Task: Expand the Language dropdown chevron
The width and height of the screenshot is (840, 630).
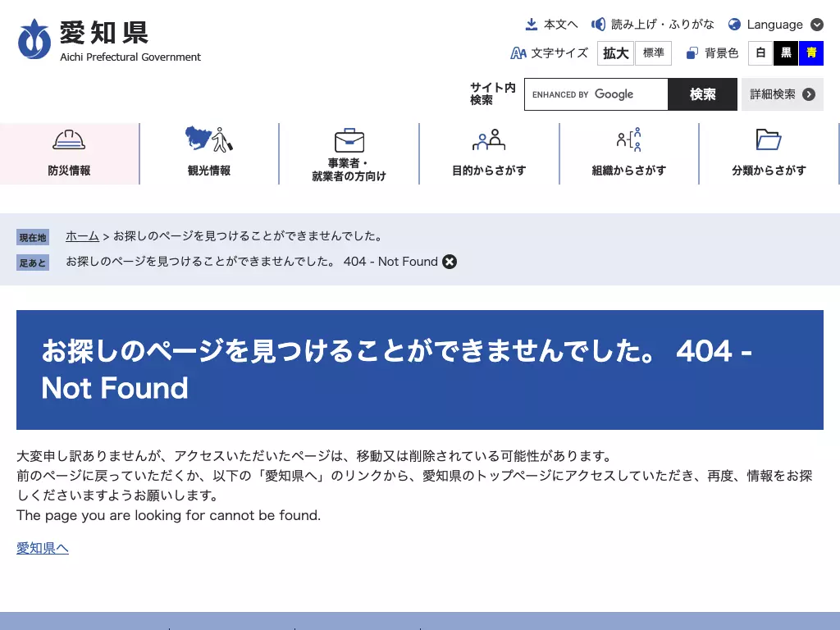Action: coord(816,24)
